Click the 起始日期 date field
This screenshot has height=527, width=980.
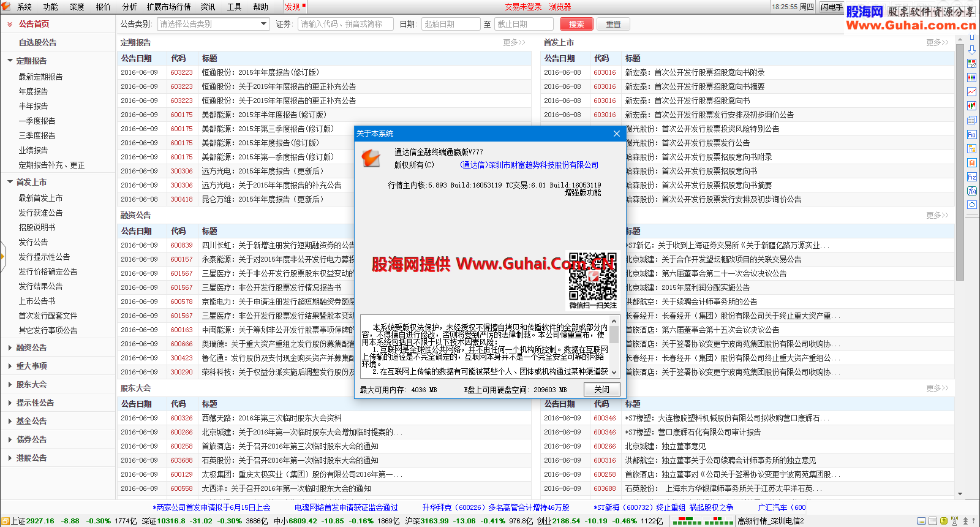pyautogui.click(x=451, y=24)
